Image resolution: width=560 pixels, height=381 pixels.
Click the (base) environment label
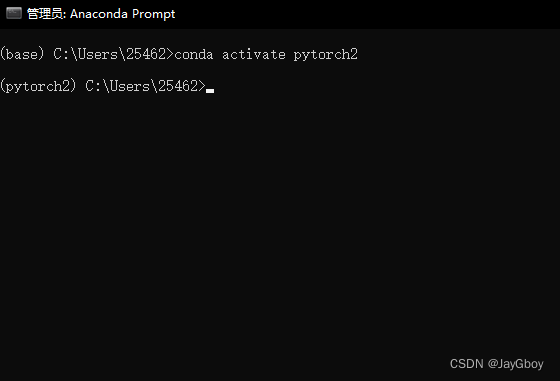pos(22,54)
